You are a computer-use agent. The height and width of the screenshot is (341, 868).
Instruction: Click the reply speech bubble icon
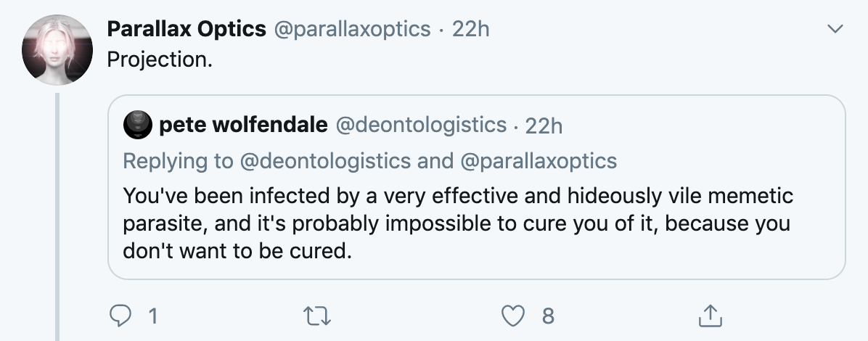[119, 316]
